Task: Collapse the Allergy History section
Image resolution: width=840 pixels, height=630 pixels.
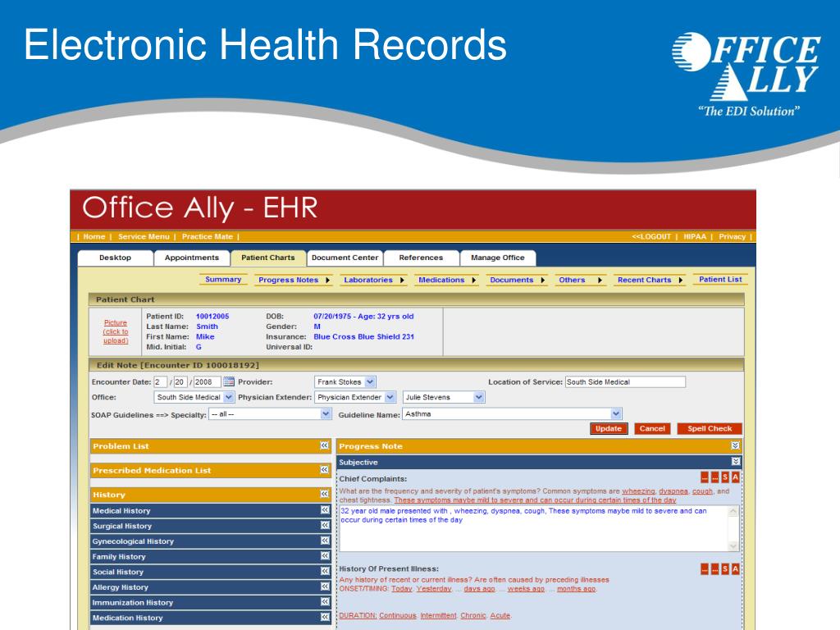Action: (x=325, y=587)
